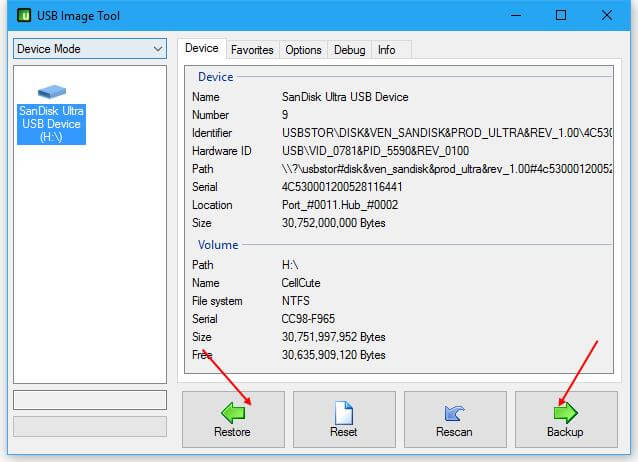The width and height of the screenshot is (638, 462).
Task: Click the USBSTOR identifier value
Action: [447, 133]
